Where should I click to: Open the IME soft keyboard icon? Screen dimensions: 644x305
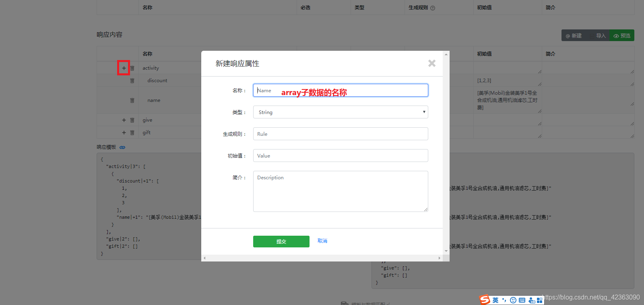(x=522, y=300)
